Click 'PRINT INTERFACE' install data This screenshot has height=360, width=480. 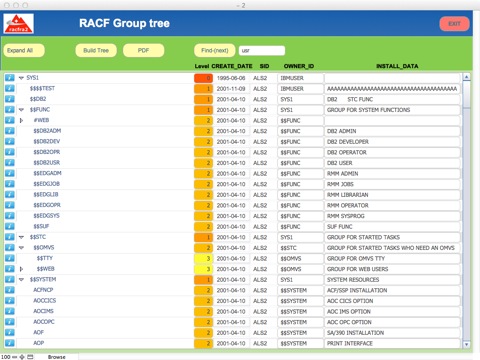pos(392,343)
